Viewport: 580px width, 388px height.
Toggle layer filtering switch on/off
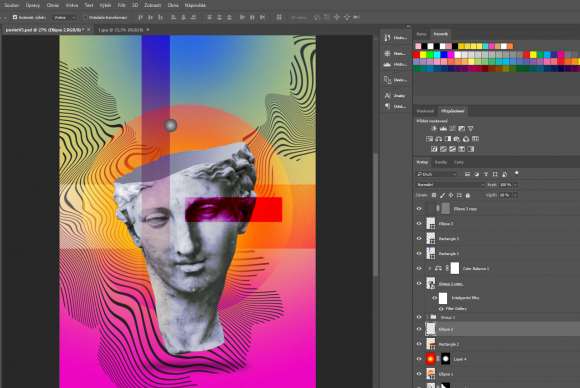pos(517,173)
